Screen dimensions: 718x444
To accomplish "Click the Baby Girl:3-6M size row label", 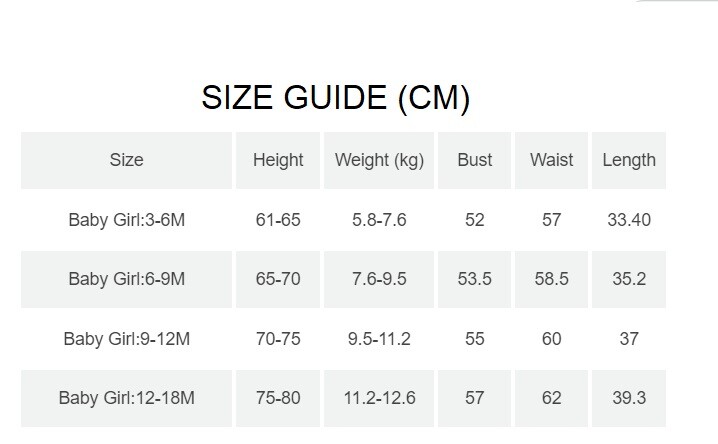I will click(x=127, y=220).
